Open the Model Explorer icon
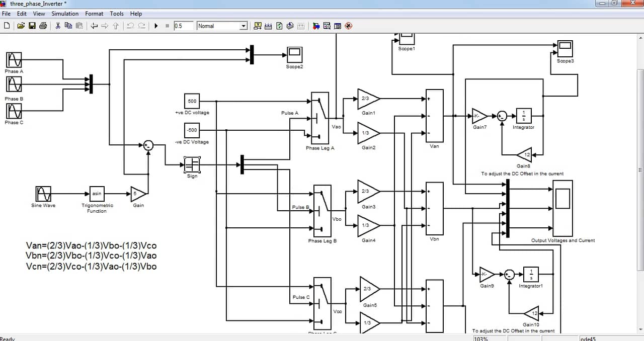This screenshot has height=341, width=644. (x=327, y=26)
